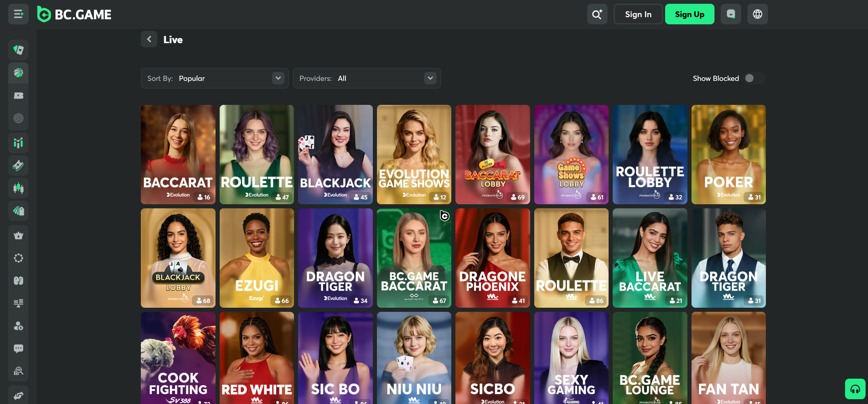Go back using the arrow beside Live

click(x=149, y=39)
